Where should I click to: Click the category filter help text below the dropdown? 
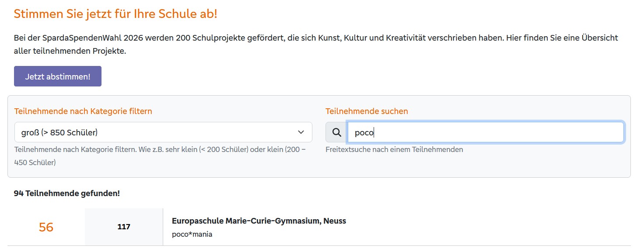[x=160, y=155]
